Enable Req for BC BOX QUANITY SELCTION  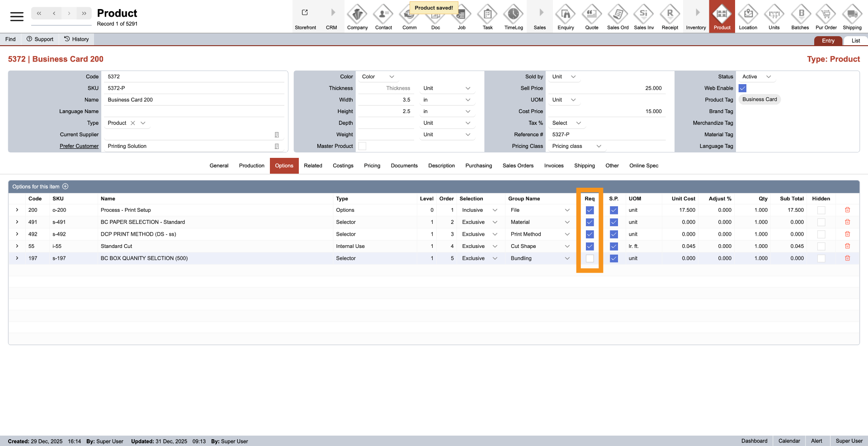(x=590, y=258)
